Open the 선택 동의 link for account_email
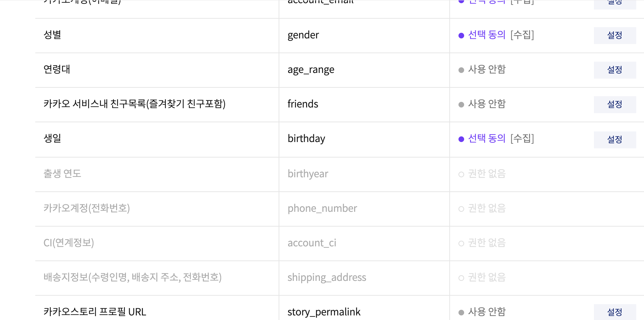 486,1
